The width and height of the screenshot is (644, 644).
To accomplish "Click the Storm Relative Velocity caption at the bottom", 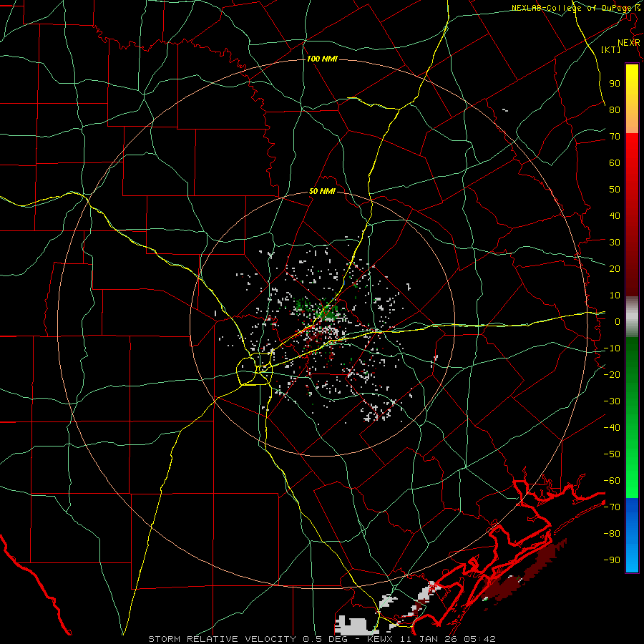I will [x=322, y=639].
